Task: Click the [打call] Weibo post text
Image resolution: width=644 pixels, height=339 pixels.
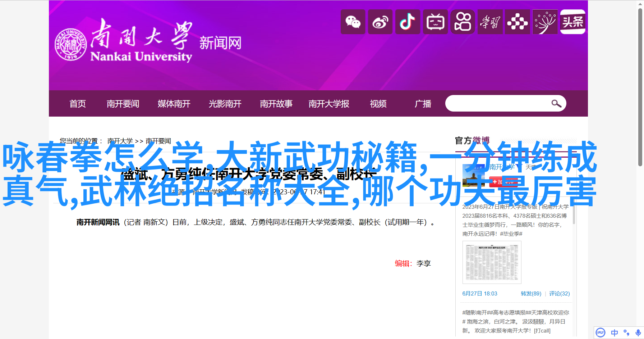Action: pos(542,331)
